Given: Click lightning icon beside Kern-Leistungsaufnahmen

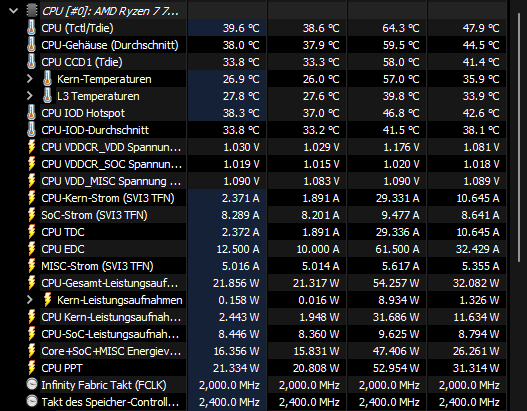Looking at the screenshot, I should pyautogui.click(x=47, y=300).
